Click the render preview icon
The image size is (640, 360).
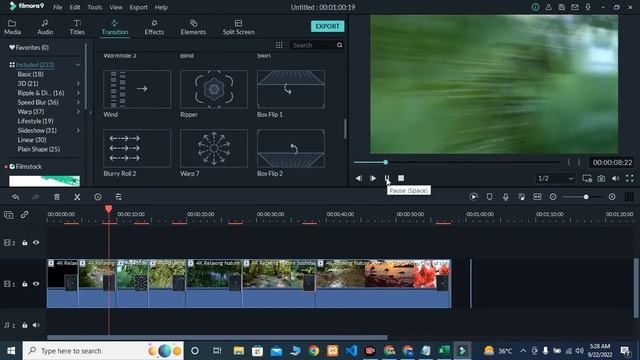pyautogui.click(x=473, y=197)
